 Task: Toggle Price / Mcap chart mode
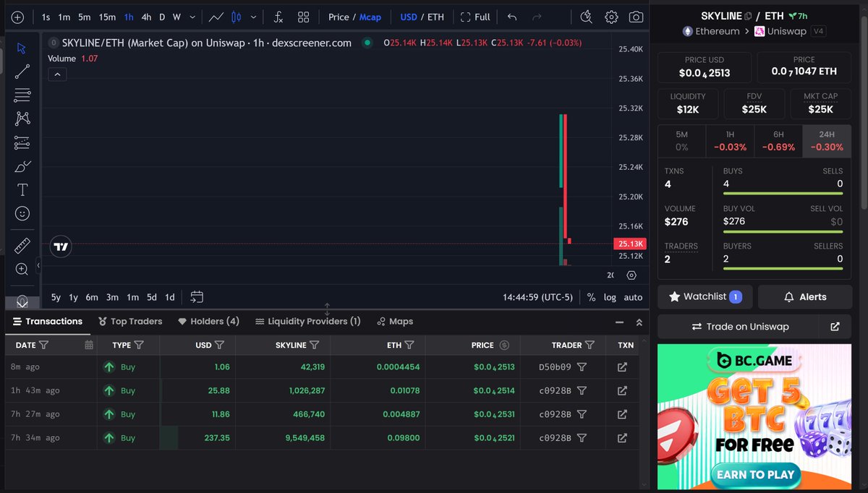354,17
